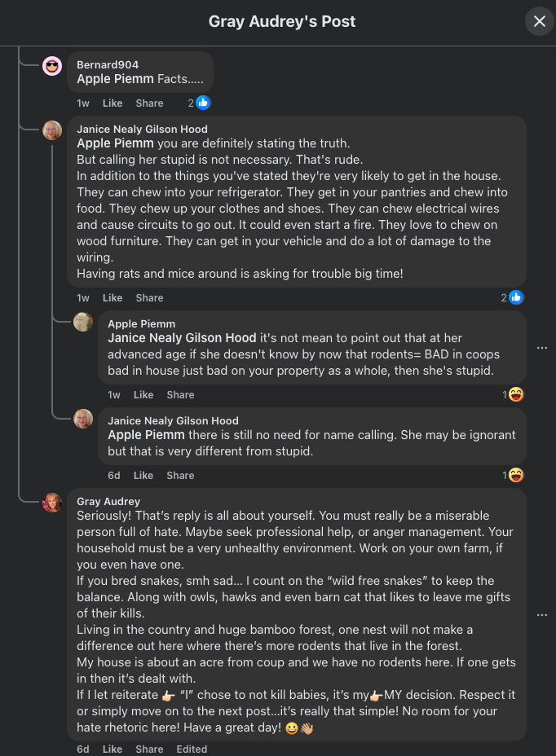Open Bernard904's sunglasses avatar
The image size is (556, 756).
[52, 65]
